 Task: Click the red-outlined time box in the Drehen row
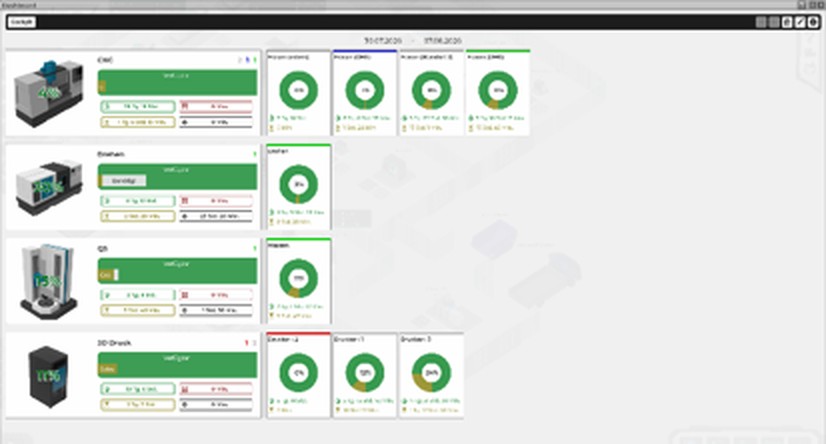point(216,201)
